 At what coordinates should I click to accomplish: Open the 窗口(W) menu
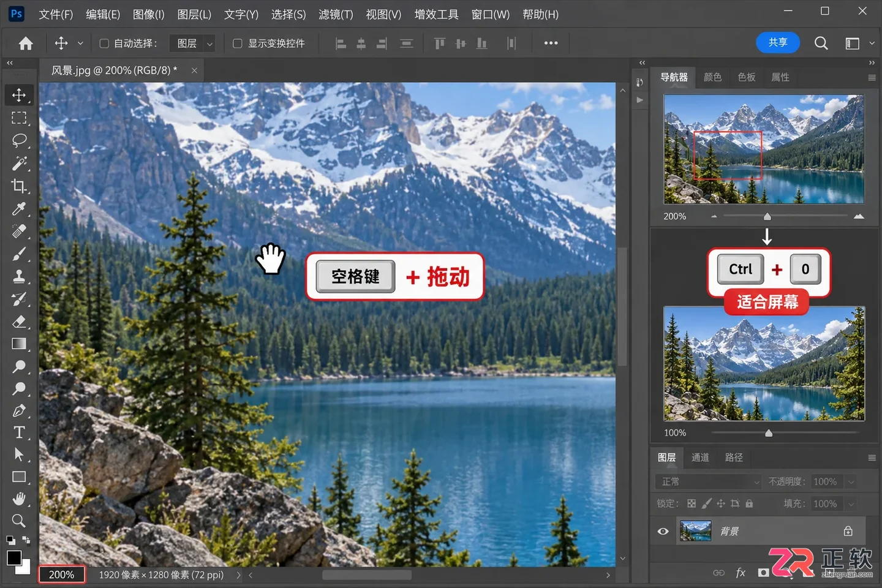pyautogui.click(x=491, y=14)
